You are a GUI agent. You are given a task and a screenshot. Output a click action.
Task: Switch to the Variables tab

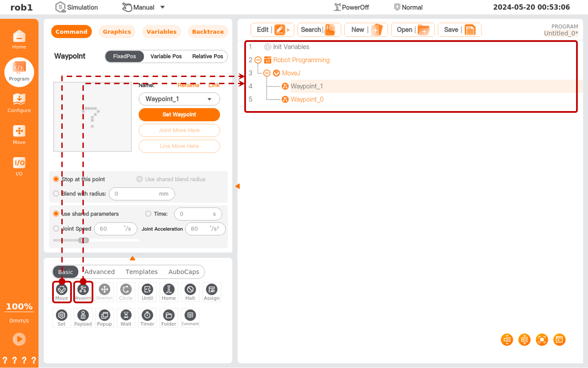tap(161, 32)
